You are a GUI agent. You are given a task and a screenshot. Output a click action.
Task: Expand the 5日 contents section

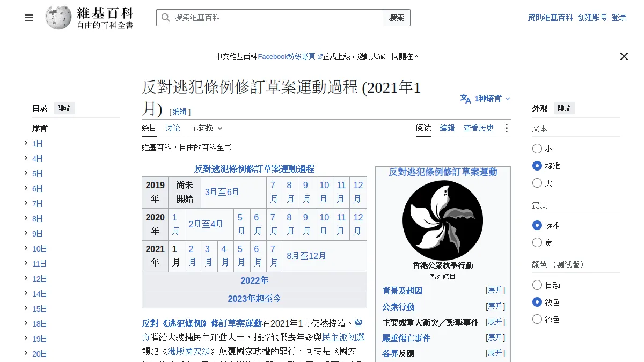(26, 173)
